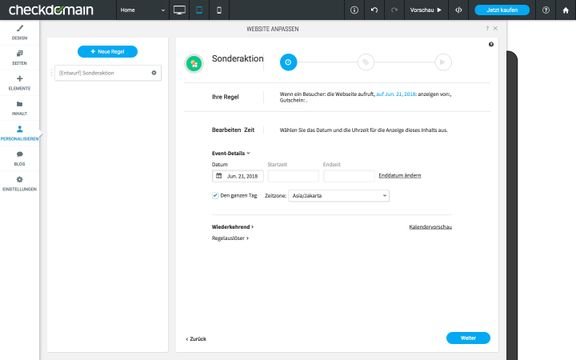Click the Jetzt kaufen button
This screenshot has height=360, width=576.
click(502, 10)
